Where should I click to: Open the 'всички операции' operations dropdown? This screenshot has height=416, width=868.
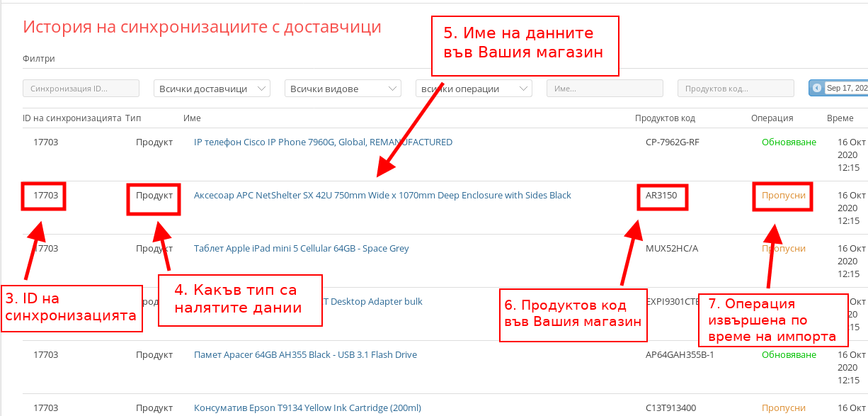coord(474,89)
